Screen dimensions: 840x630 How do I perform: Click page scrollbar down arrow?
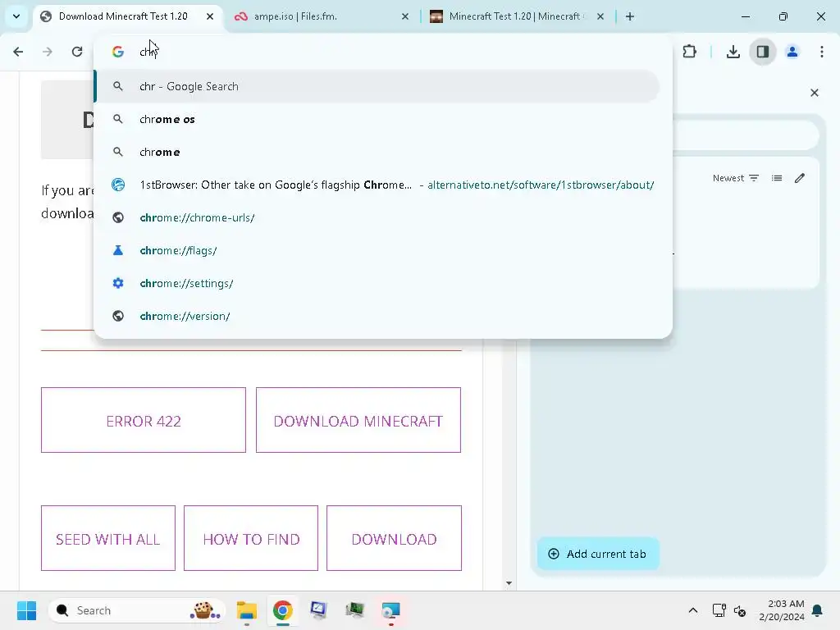point(509,583)
